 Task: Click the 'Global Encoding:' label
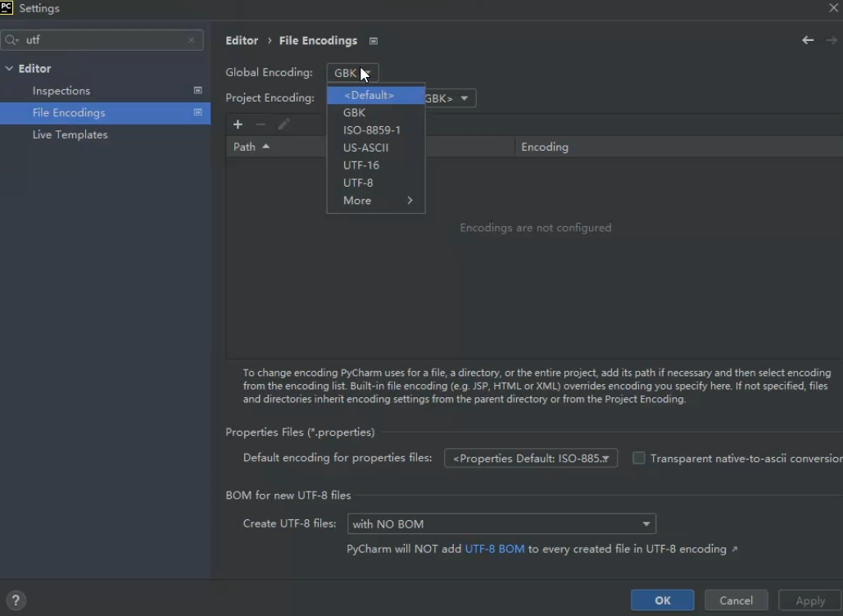270,73
